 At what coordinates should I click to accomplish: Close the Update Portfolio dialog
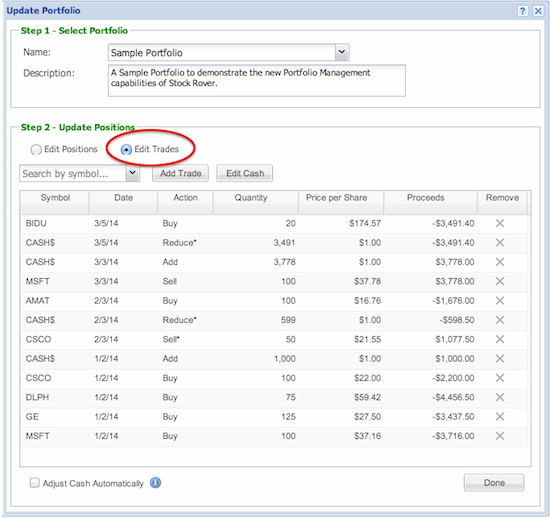pos(538,11)
